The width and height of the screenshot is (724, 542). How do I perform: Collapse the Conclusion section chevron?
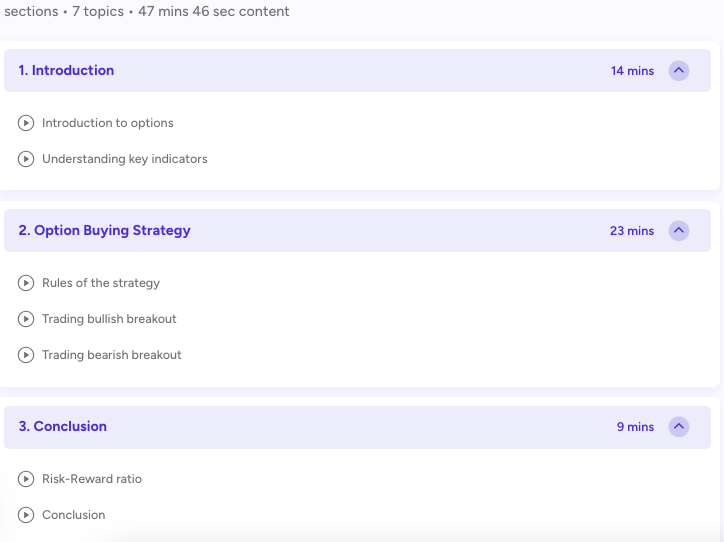[x=679, y=427]
